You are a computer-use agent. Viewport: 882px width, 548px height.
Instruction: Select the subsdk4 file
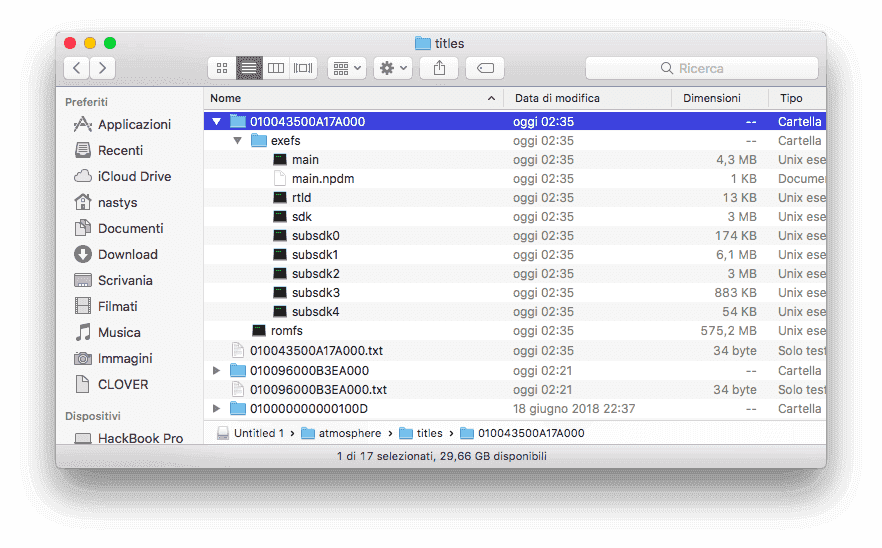pyautogui.click(x=315, y=312)
